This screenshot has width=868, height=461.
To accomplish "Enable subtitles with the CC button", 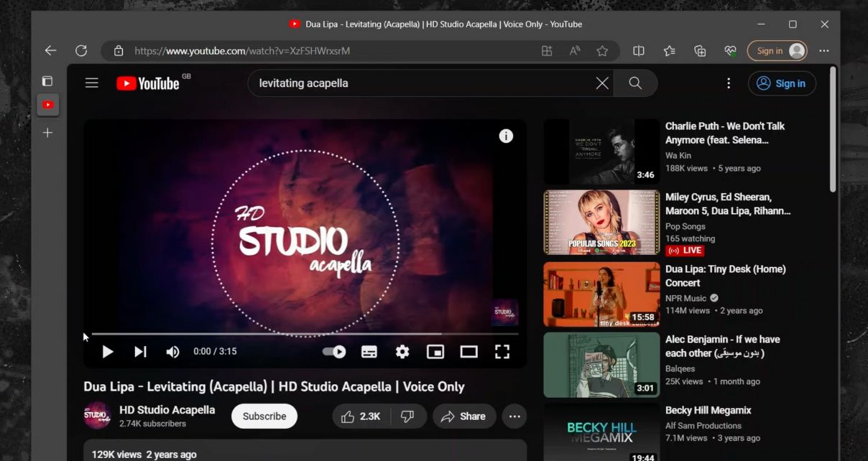I will point(369,351).
